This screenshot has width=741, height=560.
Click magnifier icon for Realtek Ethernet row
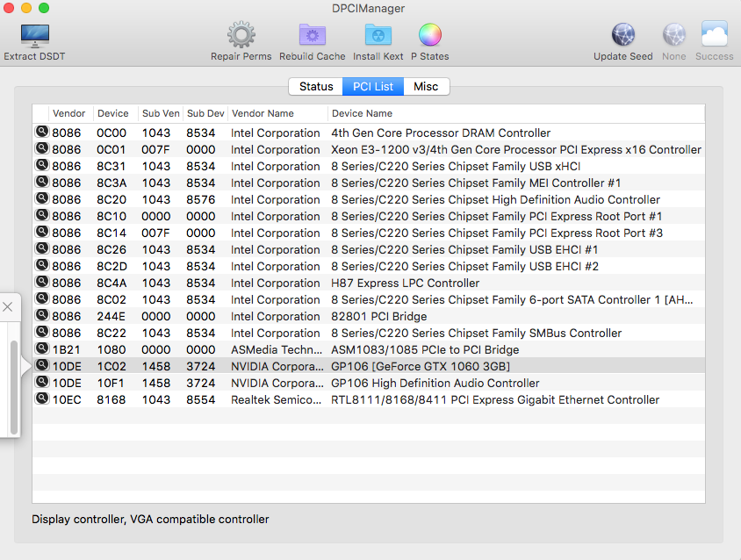pos(42,398)
